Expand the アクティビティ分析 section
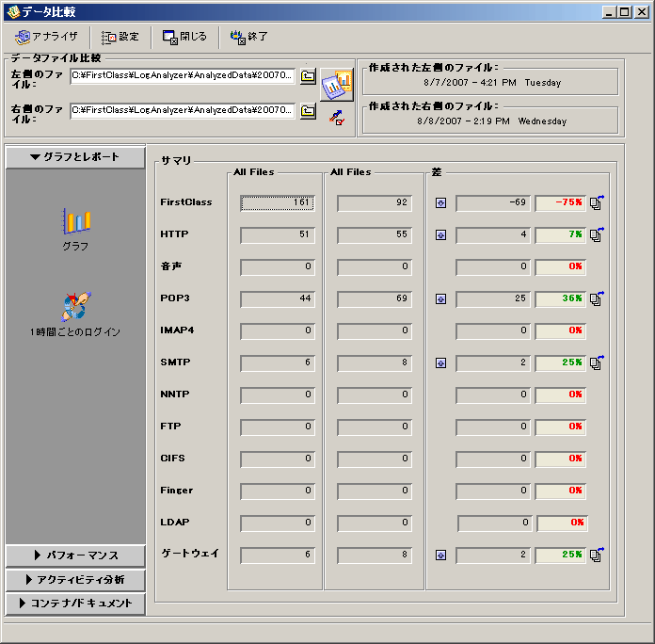655x644 pixels. (x=75, y=579)
